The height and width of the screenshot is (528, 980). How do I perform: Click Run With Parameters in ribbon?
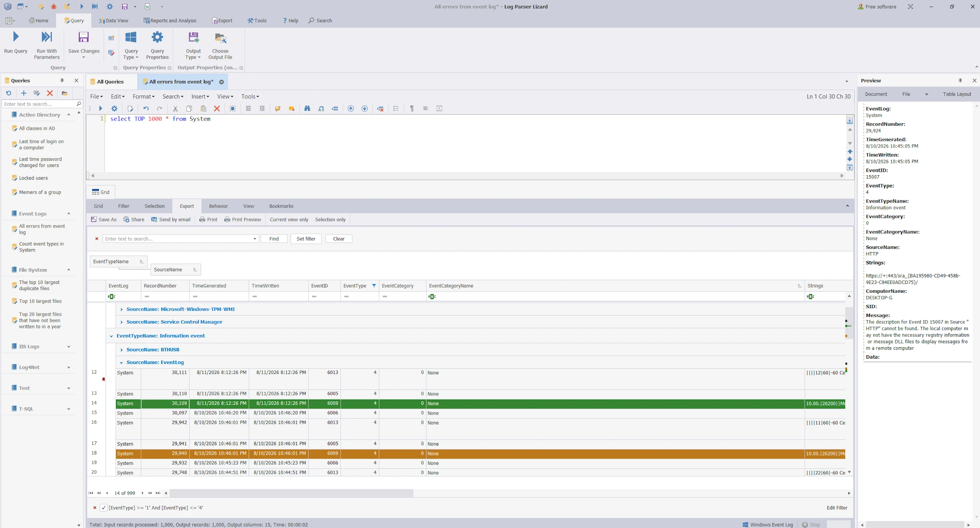[47, 46]
